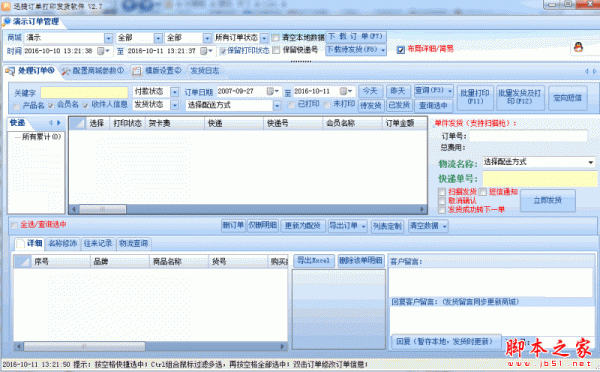
Task: Open second 全部 dropdown
Action: (207, 38)
